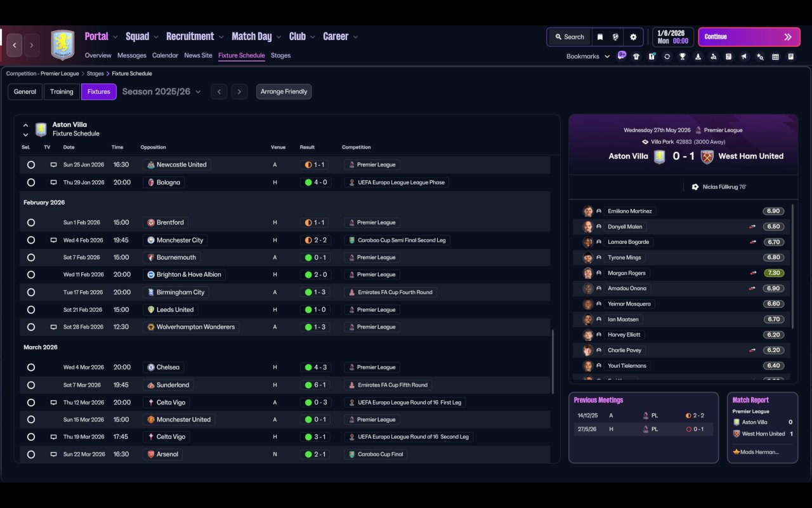Viewport: 812px width, 508px height.
Task: Click the date display 1/6/2026 Mon
Action: 673,37
